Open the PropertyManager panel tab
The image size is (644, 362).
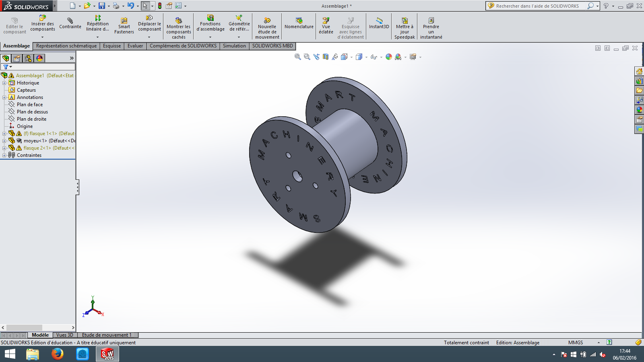17,58
